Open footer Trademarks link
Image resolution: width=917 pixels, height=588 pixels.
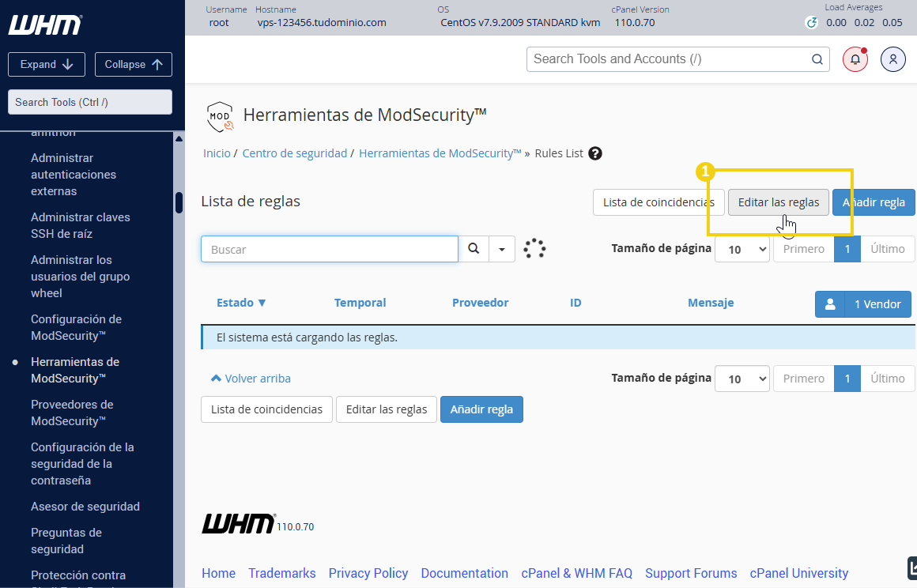(x=282, y=574)
